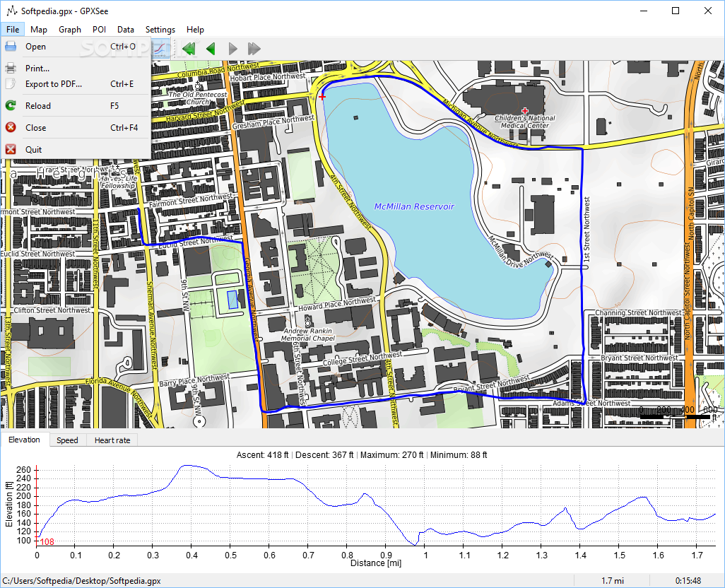The image size is (725, 588).
Task: Click the Howard Place Northwest street label
Action: (x=337, y=304)
